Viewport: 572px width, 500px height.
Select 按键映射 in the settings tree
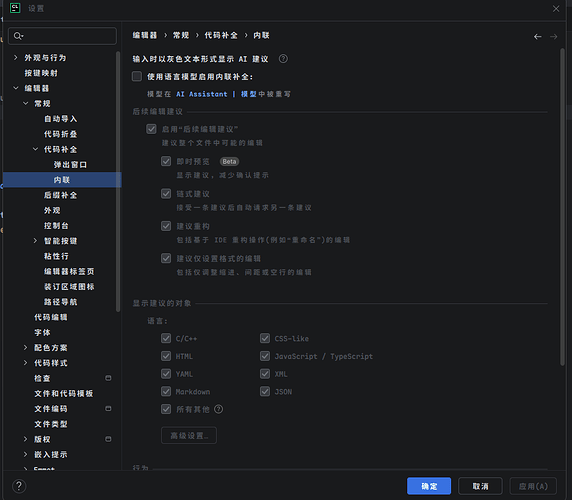point(41,73)
